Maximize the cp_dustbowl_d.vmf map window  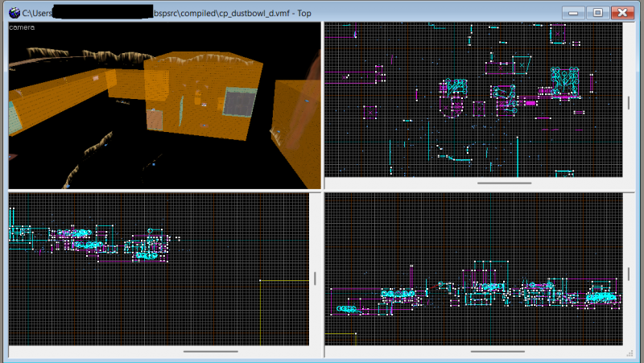coord(597,13)
